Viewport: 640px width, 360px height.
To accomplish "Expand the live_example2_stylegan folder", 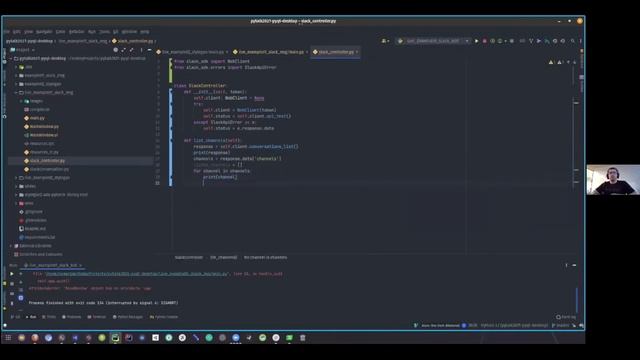I will 17,84.
